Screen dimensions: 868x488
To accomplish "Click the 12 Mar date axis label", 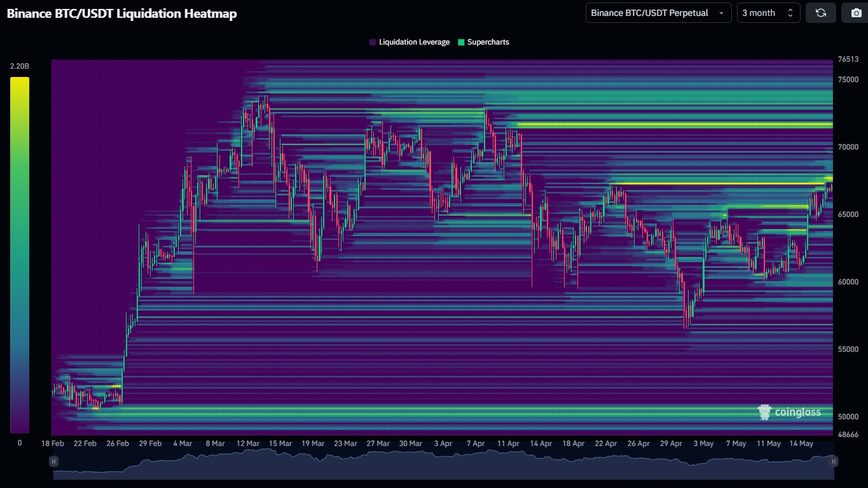I will click(247, 443).
